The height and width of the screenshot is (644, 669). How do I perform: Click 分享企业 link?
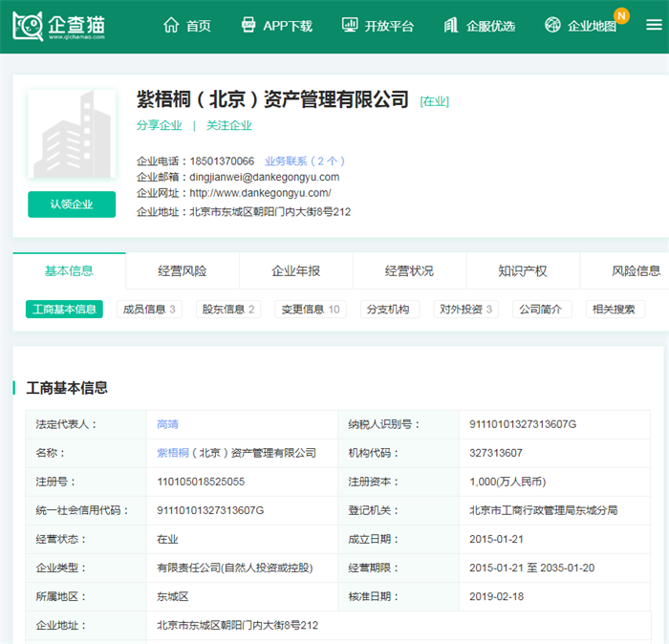coord(160,125)
